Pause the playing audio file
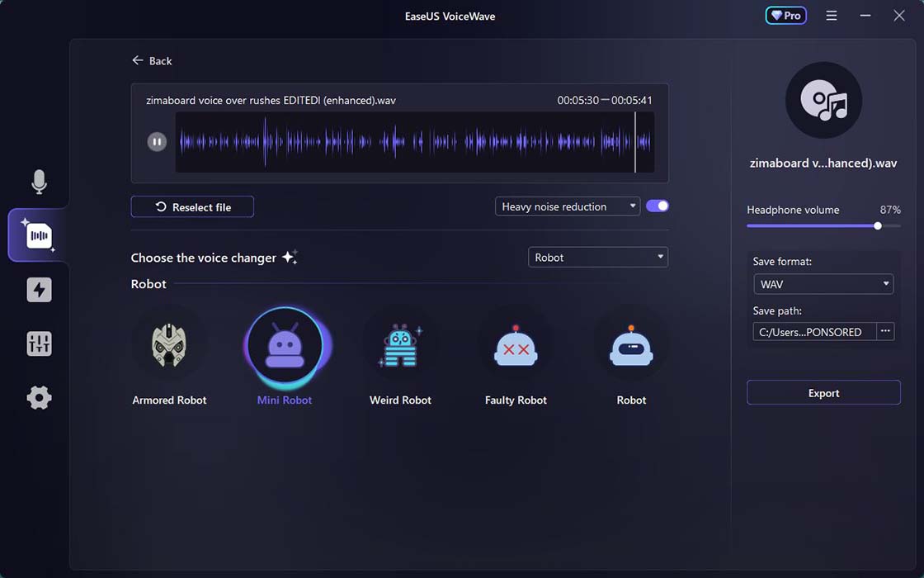 point(157,141)
